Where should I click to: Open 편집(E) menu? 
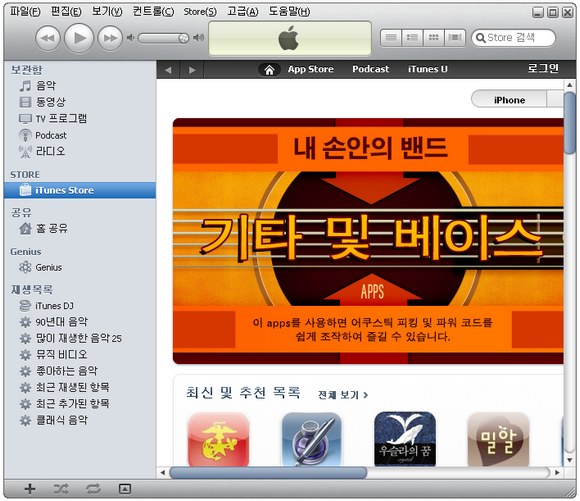coord(66,11)
